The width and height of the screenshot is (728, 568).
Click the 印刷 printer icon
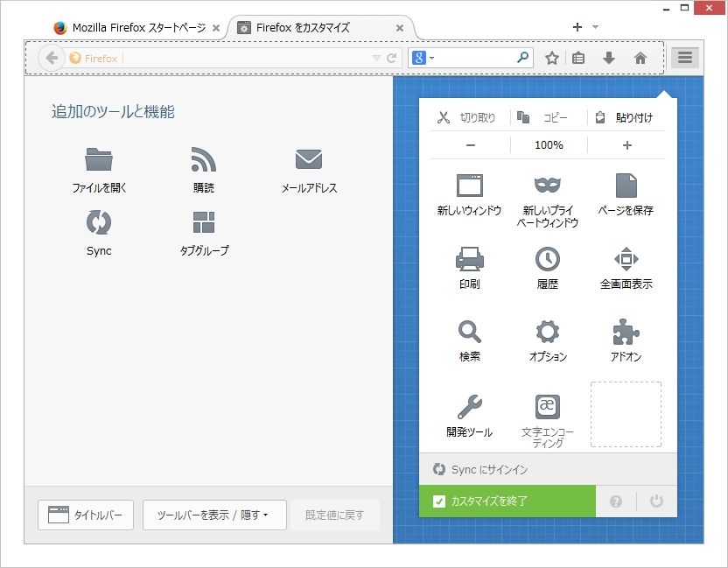pyautogui.click(x=469, y=259)
